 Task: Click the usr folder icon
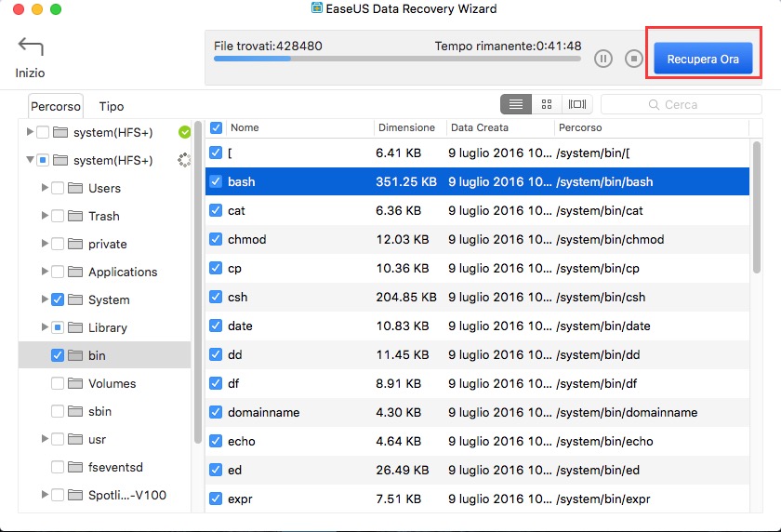pyautogui.click(x=75, y=439)
